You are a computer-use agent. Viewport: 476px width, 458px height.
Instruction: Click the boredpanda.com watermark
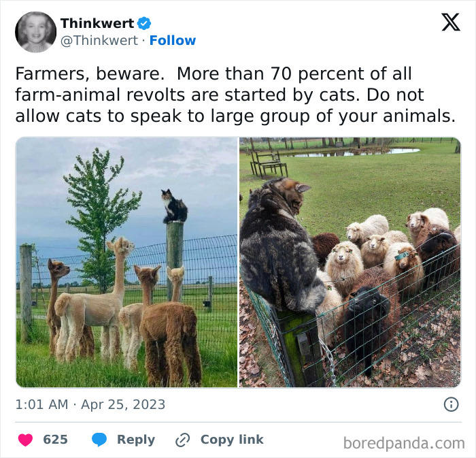(x=404, y=443)
